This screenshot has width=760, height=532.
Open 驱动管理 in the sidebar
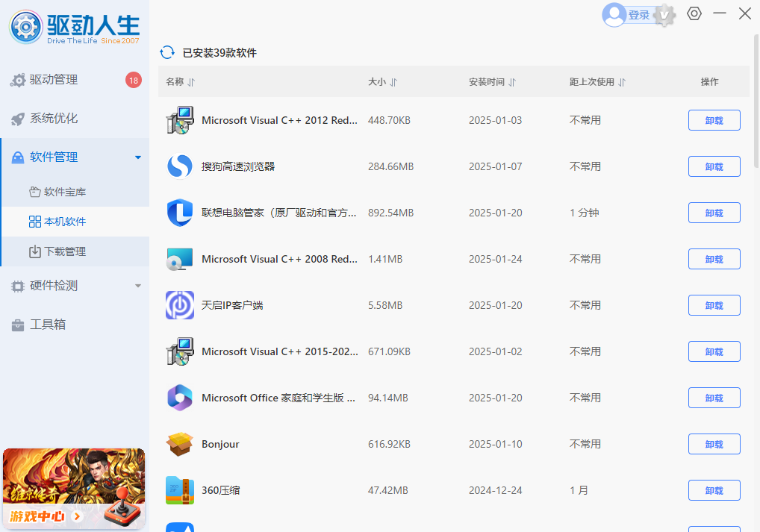[54, 80]
